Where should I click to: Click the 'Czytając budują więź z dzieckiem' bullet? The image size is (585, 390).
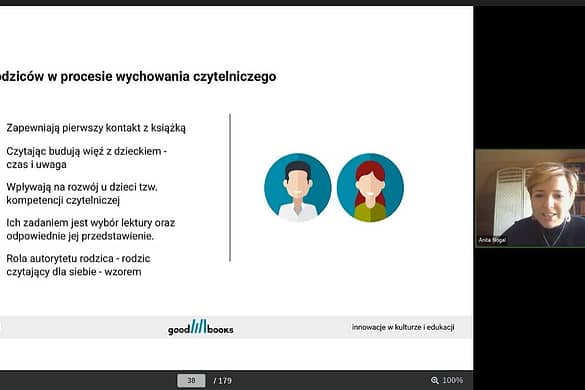pyautogui.click(x=87, y=158)
